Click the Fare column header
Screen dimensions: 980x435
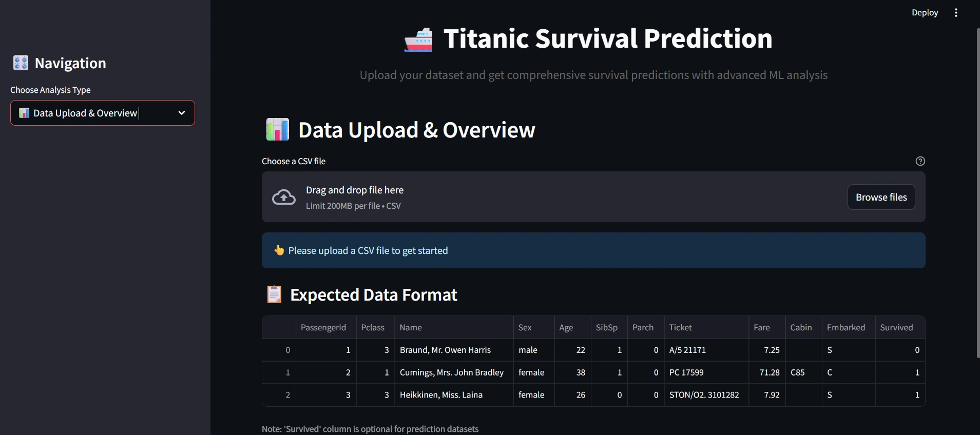[x=762, y=327]
